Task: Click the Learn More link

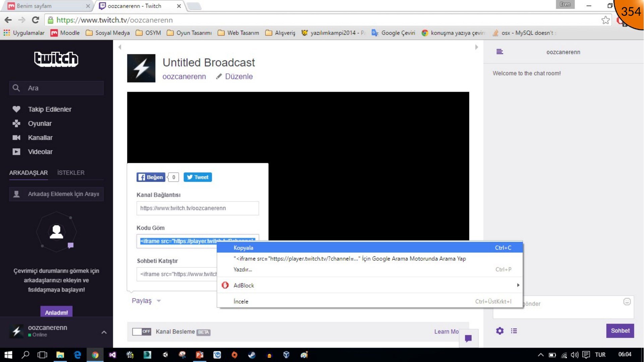Action: click(x=447, y=331)
